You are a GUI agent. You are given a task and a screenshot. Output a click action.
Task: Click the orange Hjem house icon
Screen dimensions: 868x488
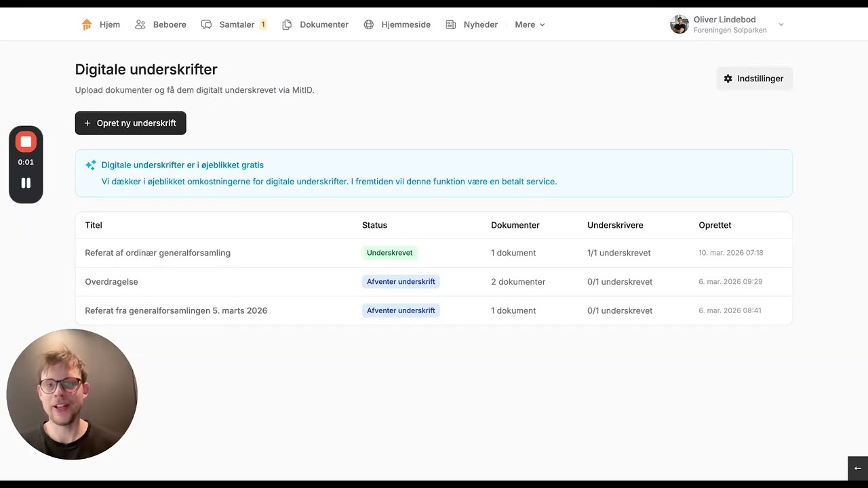87,24
